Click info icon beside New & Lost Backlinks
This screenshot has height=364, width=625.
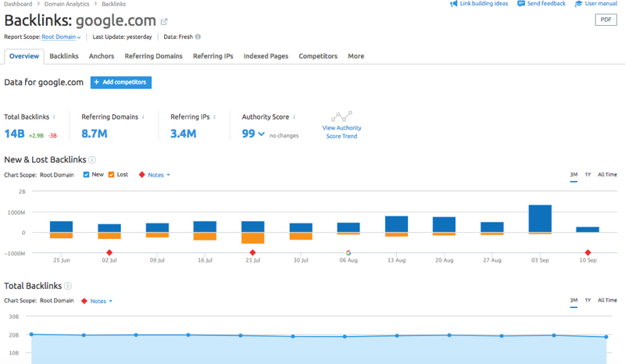93,159
